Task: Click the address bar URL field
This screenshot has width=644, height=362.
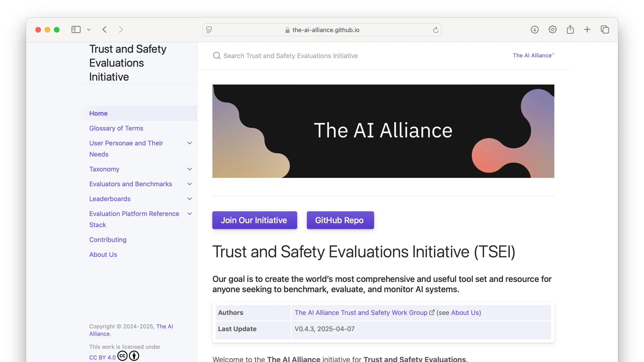Action: [x=322, y=30]
